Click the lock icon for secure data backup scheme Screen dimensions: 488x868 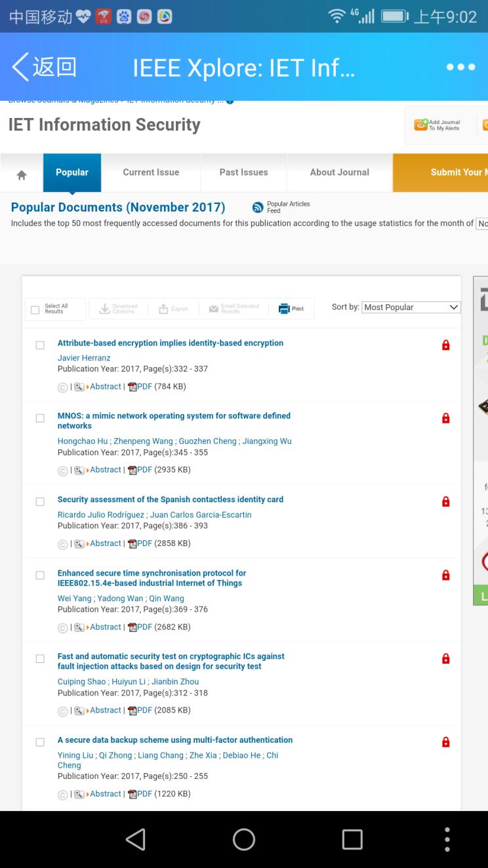446,742
